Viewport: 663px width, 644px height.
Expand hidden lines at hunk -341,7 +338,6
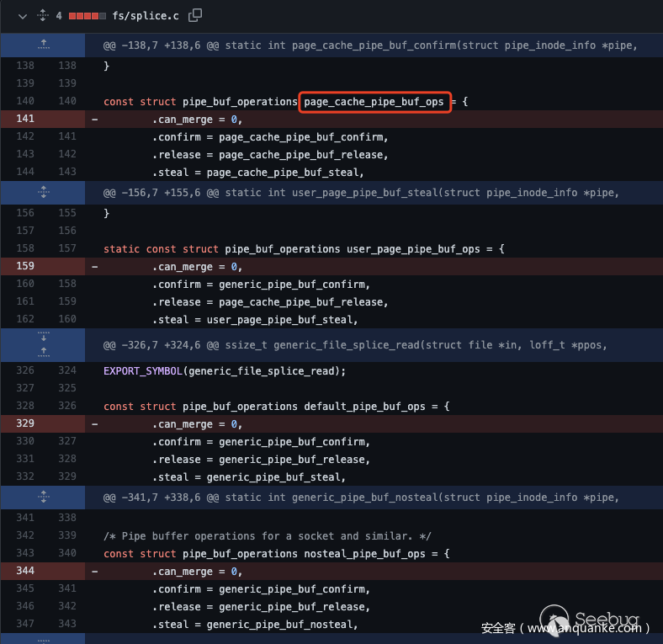pos(43,497)
